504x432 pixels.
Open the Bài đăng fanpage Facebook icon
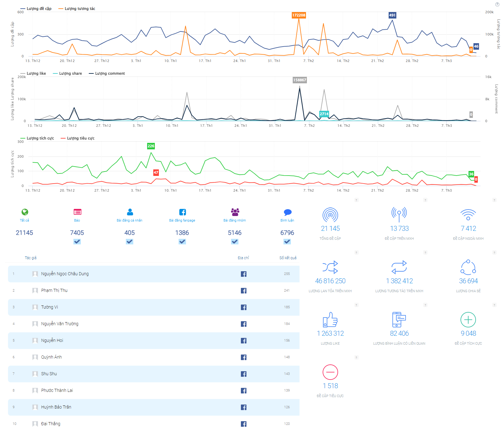click(182, 212)
